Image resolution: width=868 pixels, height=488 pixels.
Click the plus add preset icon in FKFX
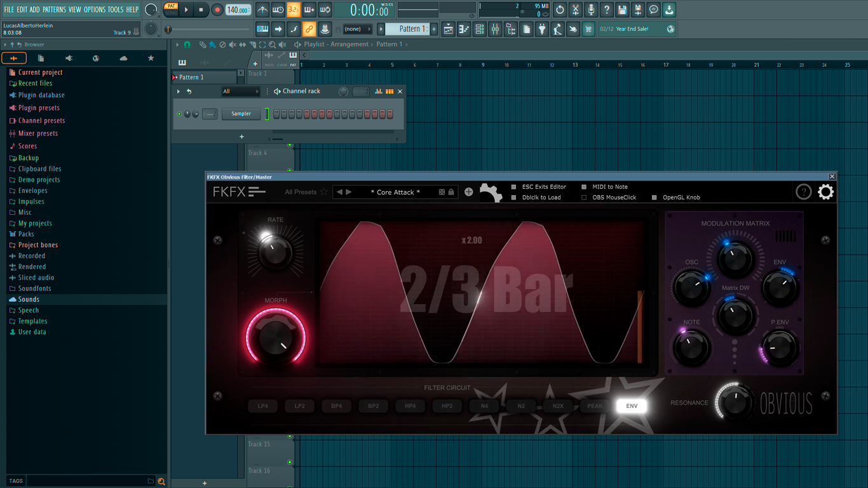click(468, 192)
